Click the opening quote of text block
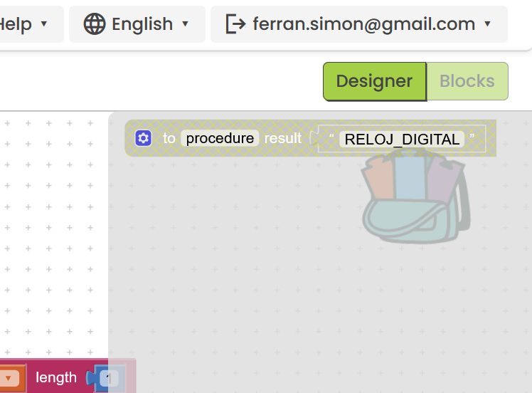Screen dimensions: 532x393 (x=331, y=138)
